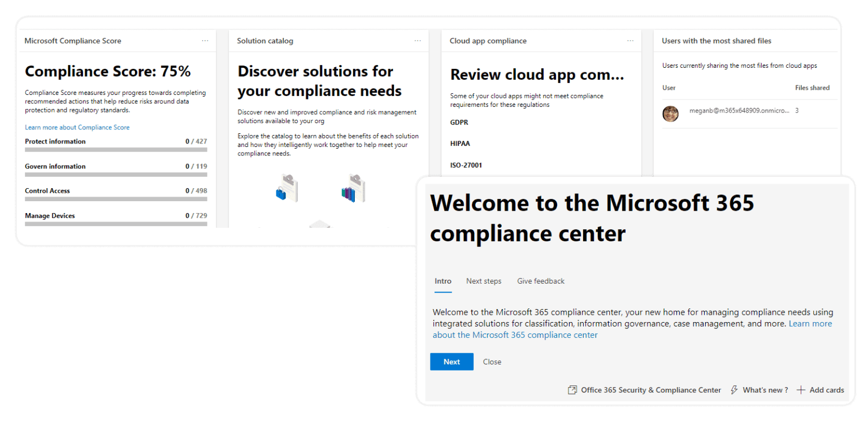The width and height of the screenshot is (868, 430).
Task: Click Protect information progress bar
Action: coord(116,150)
